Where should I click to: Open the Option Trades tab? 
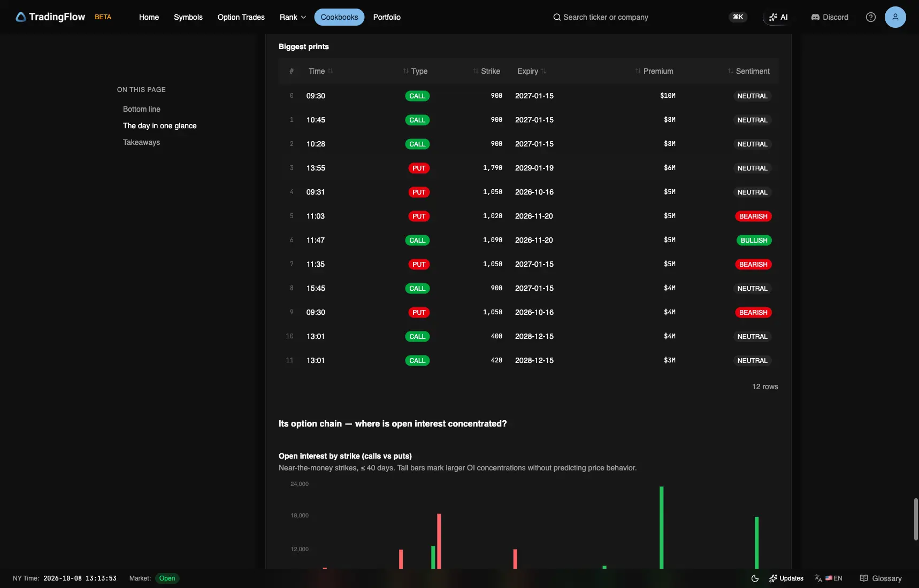[241, 17]
